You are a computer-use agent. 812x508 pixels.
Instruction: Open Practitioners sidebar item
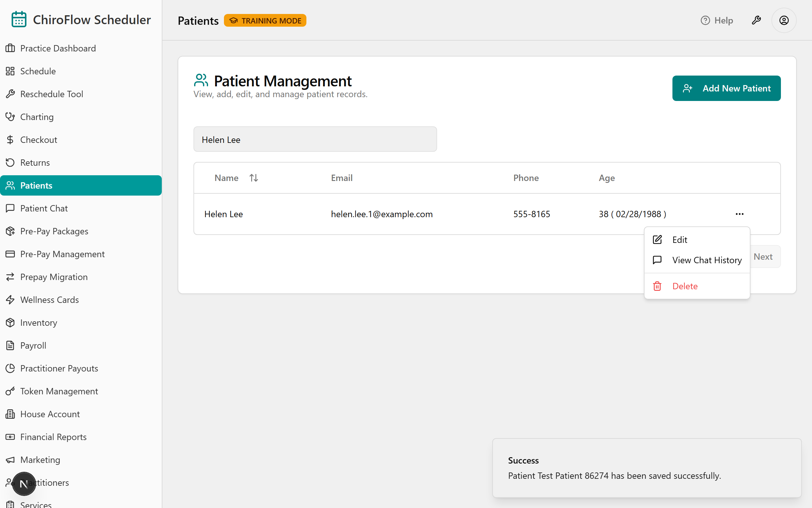pos(81,483)
